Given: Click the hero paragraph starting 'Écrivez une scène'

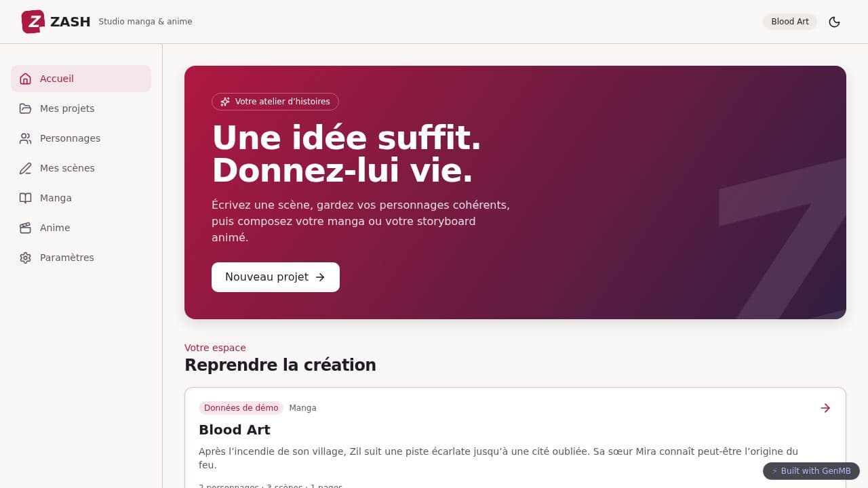Looking at the screenshot, I should coord(361,222).
